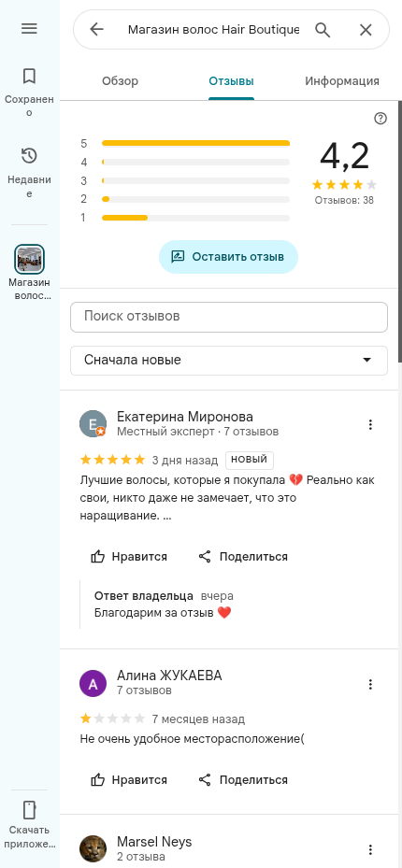
Task: Expand Екатерина Миронова's truncated review text
Action: click(x=167, y=516)
